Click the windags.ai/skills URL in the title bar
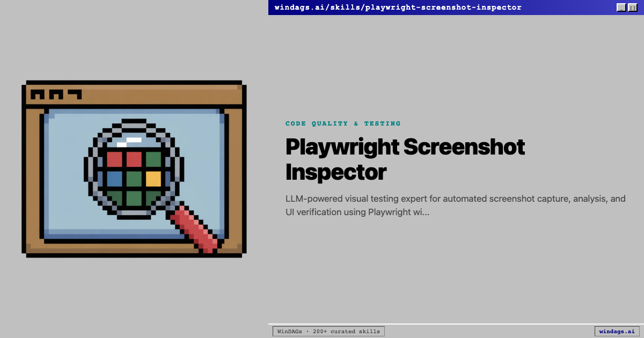 click(398, 8)
